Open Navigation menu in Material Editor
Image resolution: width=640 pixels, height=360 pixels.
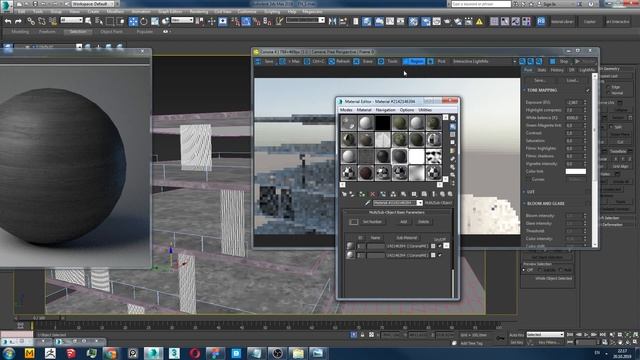[385, 110]
